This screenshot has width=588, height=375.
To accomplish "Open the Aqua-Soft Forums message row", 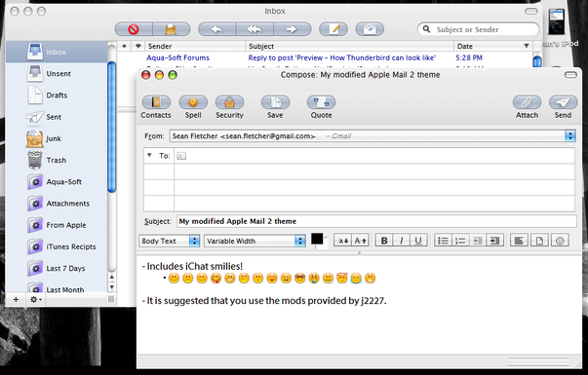I will 325,57.
